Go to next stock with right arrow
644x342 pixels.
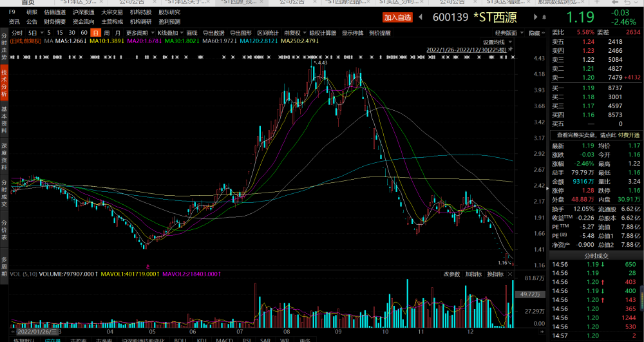click(536, 17)
